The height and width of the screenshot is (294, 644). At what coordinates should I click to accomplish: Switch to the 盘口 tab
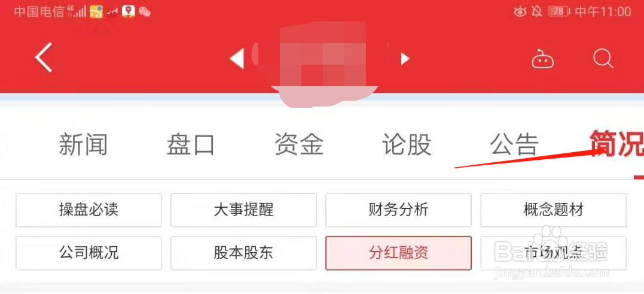click(x=191, y=145)
